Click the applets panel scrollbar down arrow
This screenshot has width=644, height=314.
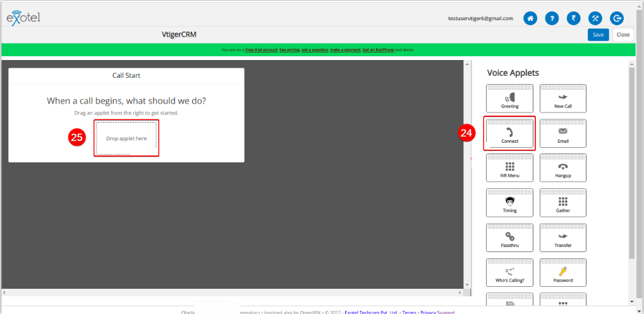click(632, 301)
